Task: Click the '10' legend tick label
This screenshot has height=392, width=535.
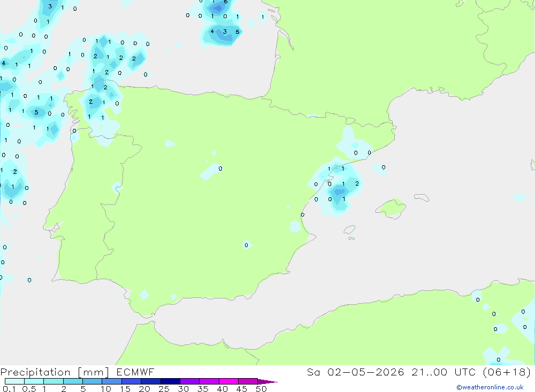Action: point(106,389)
